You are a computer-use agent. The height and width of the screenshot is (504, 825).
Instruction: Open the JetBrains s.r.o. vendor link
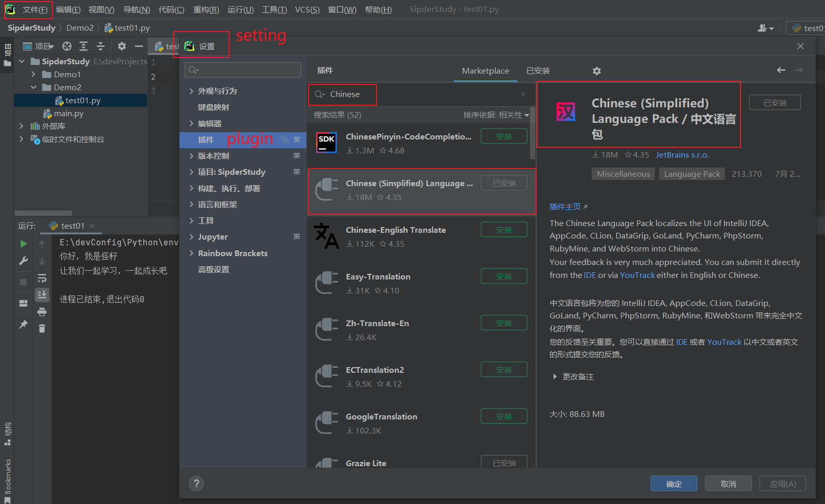tap(682, 155)
